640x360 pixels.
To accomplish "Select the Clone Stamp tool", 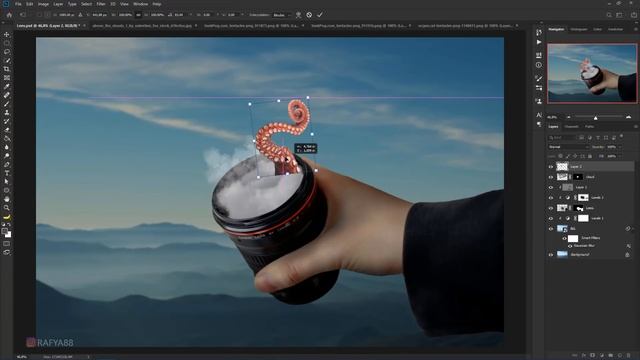I will point(7,112).
